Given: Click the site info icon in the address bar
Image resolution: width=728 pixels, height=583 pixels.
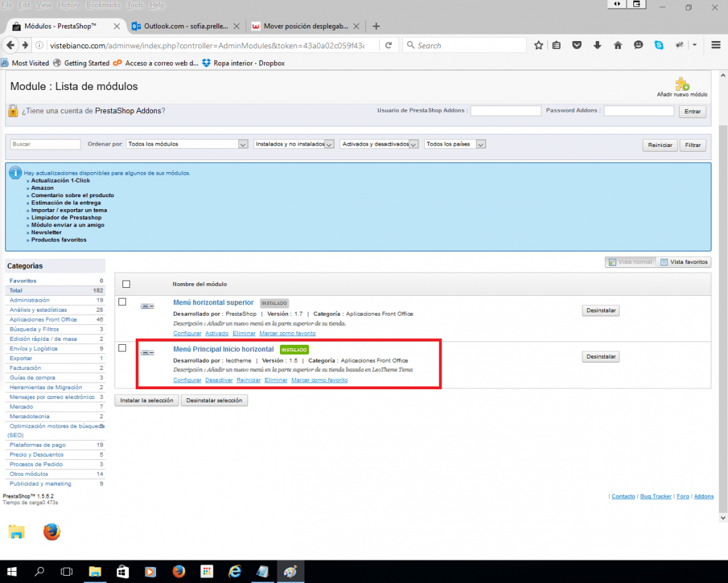Looking at the screenshot, I should coord(40,45).
